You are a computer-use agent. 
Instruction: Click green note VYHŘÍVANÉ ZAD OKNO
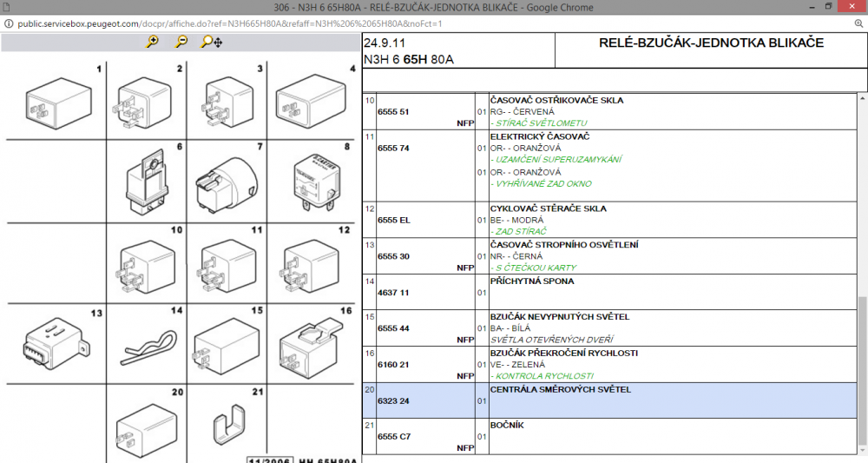tap(541, 184)
